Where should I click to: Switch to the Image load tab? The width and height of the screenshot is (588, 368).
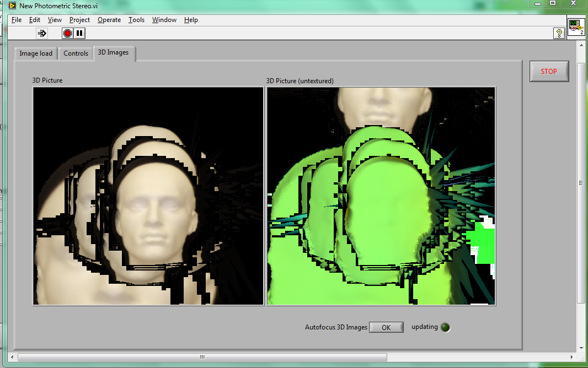pyautogui.click(x=36, y=53)
